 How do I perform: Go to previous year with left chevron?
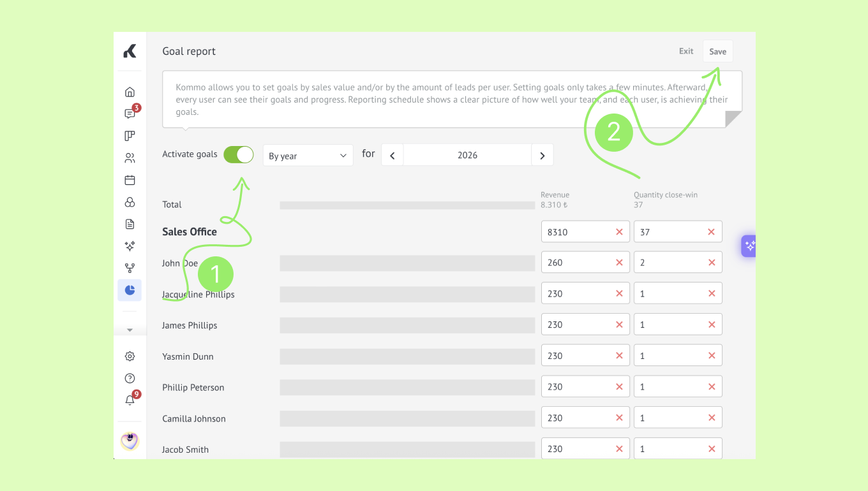[393, 156]
